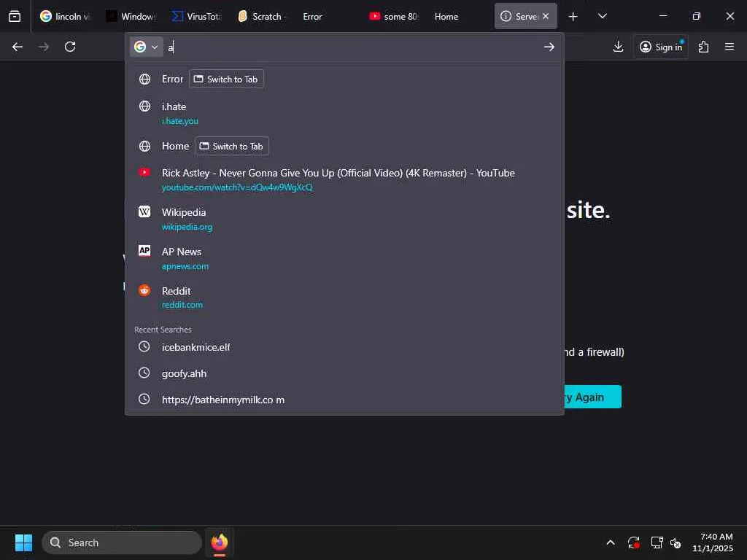
Task: Click the muted volume tray icon
Action: coord(676,542)
